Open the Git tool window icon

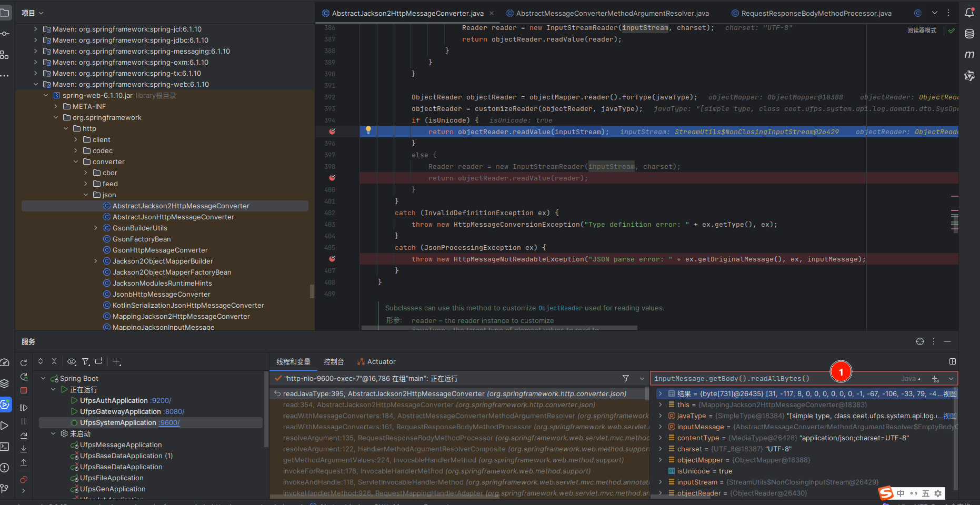(x=5, y=489)
